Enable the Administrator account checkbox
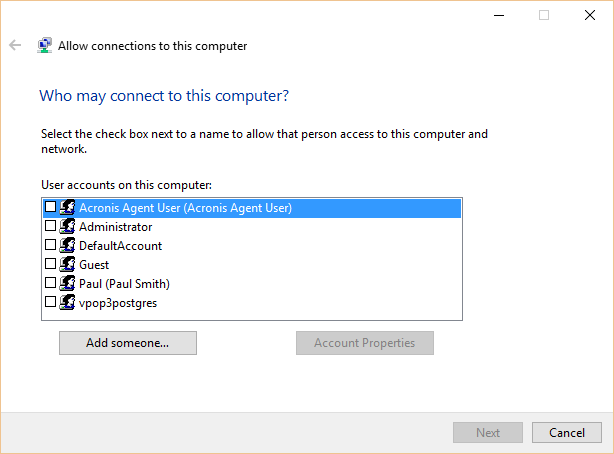Viewport: 614px width, 454px height. [51, 226]
